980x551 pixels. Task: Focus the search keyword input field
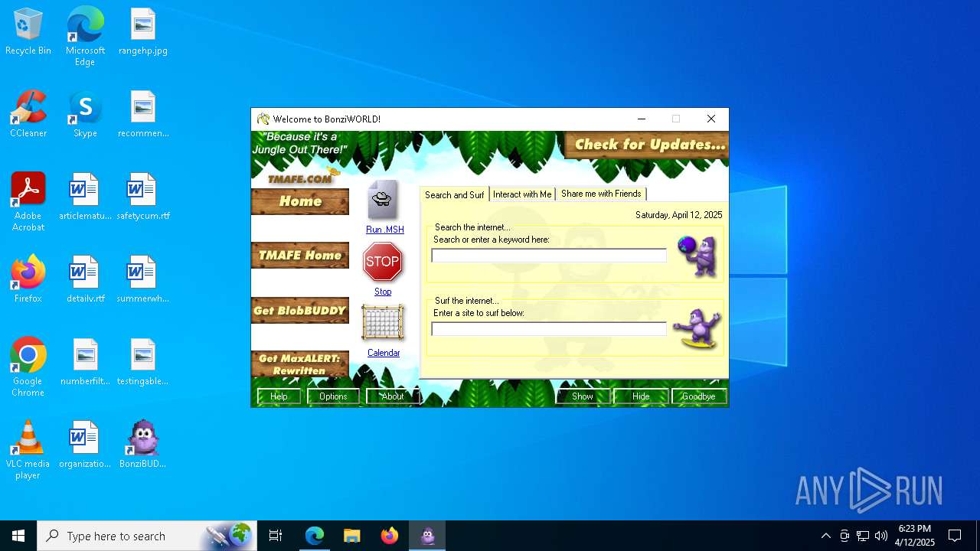pyautogui.click(x=549, y=256)
